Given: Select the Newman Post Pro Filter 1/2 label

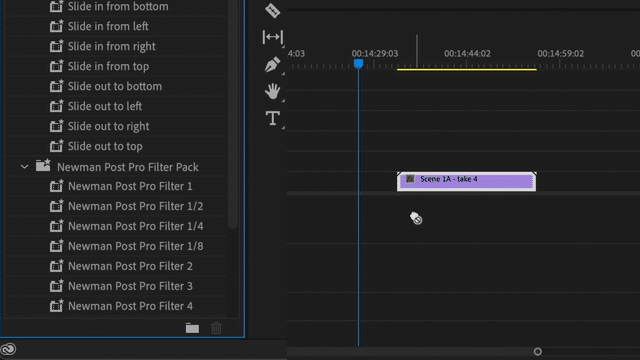Looking at the screenshot, I should pos(136,207).
